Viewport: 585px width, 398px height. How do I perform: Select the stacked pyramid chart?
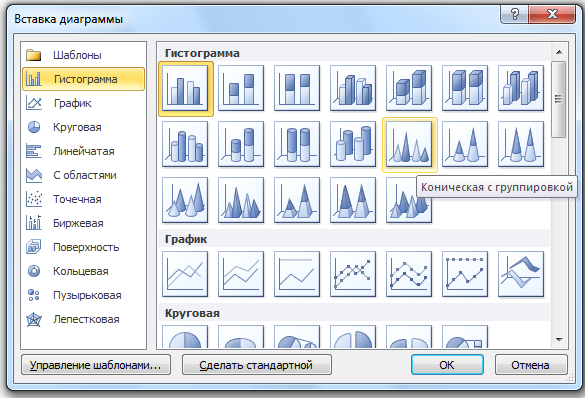point(297,200)
